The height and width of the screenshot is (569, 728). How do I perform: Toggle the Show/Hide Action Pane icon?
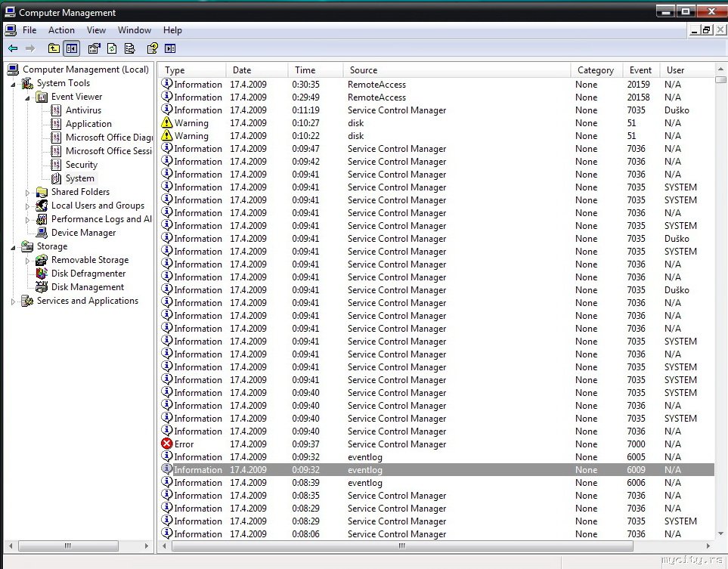[170, 48]
